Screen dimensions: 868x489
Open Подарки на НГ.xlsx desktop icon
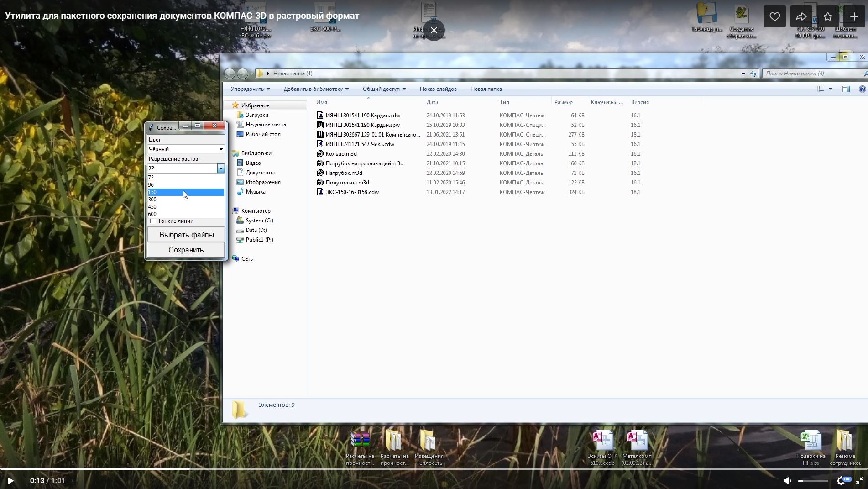[811, 448]
